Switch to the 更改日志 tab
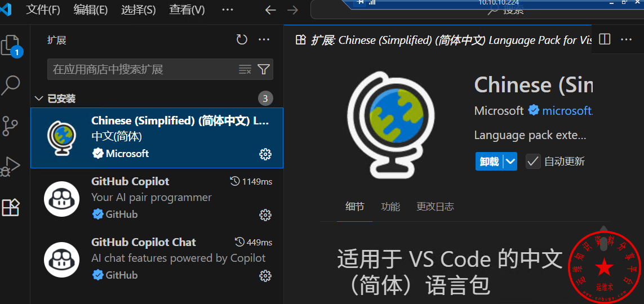Screen dimensions: 644x304 coord(435,207)
